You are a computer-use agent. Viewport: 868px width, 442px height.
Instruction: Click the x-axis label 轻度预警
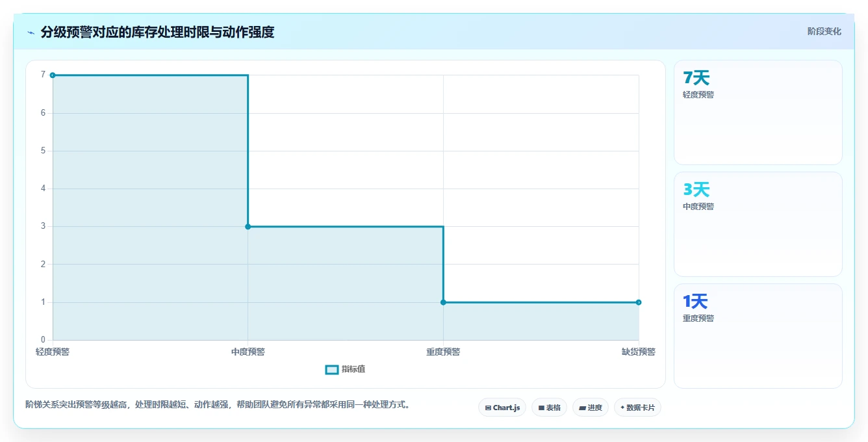[x=53, y=352]
